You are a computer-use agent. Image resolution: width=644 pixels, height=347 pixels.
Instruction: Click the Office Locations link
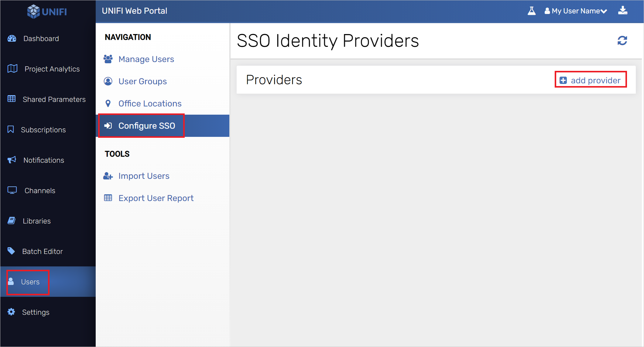coord(149,103)
